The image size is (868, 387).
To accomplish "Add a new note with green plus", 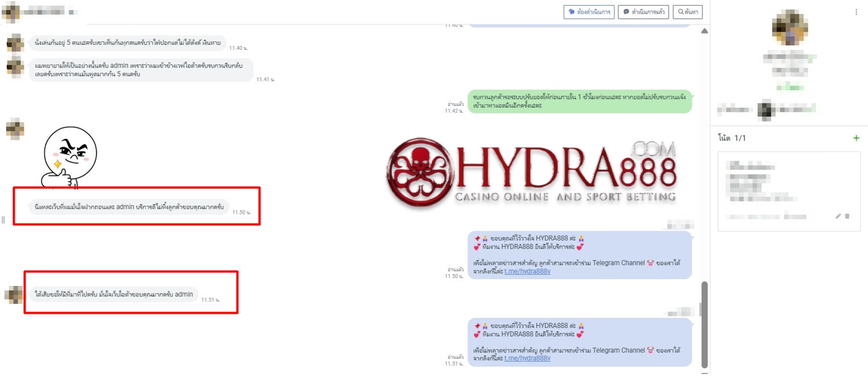I will 856,138.
